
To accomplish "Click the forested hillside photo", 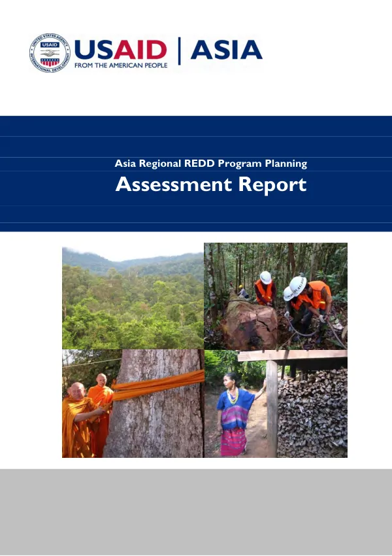I will pos(133,298).
